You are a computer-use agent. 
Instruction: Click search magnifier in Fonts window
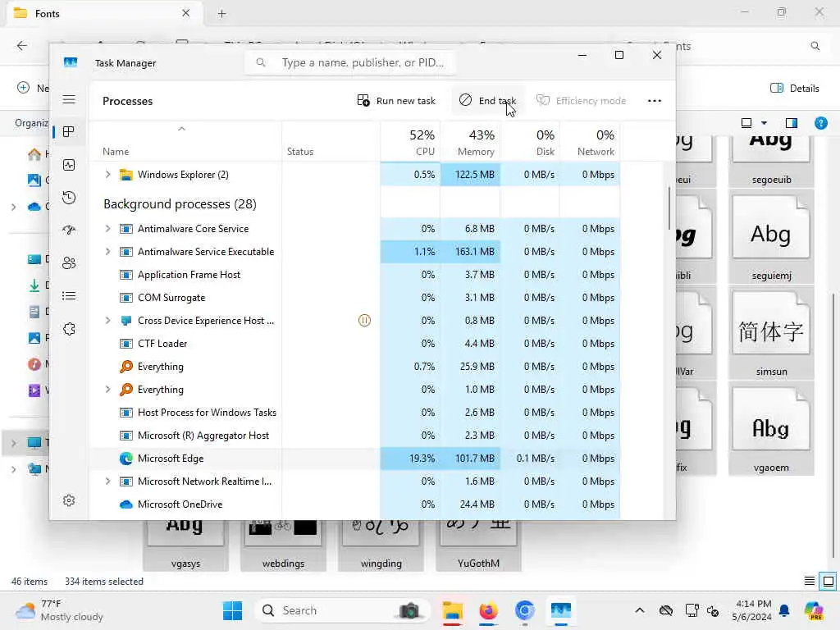(815, 46)
